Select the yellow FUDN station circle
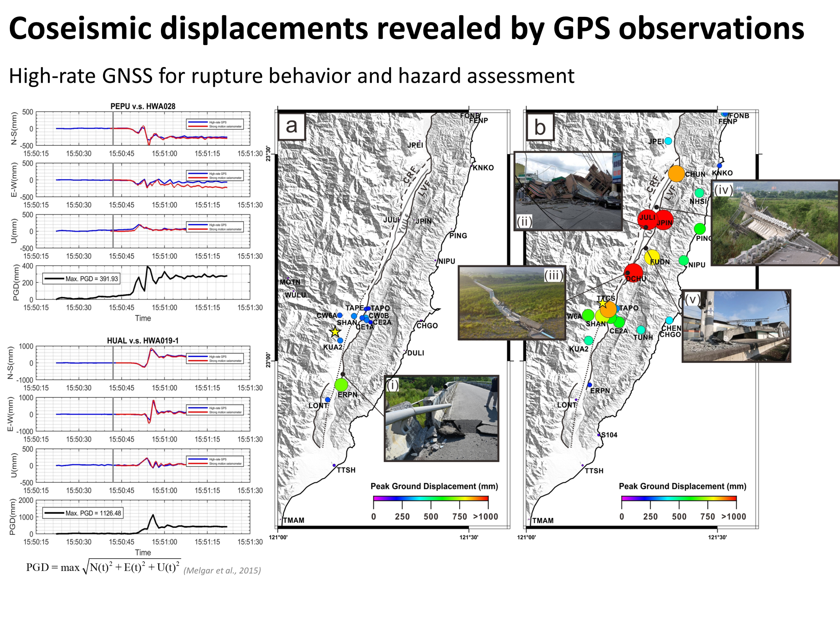Screen dimensions: 840x630 click(x=652, y=257)
